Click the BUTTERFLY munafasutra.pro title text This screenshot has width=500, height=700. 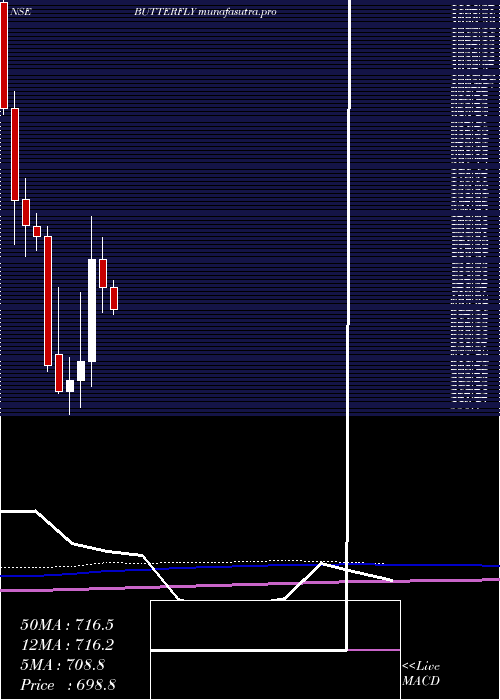click(x=205, y=12)
